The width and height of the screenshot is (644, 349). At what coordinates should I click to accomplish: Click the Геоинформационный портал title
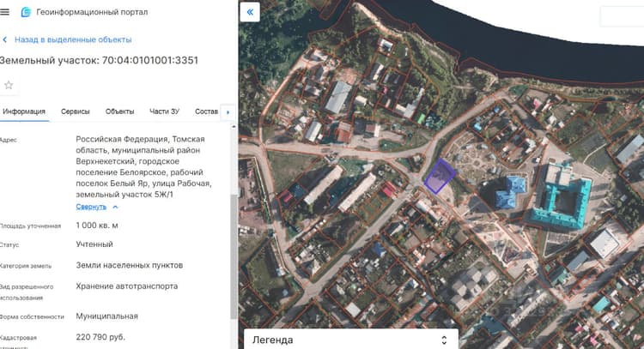(92, 12)
